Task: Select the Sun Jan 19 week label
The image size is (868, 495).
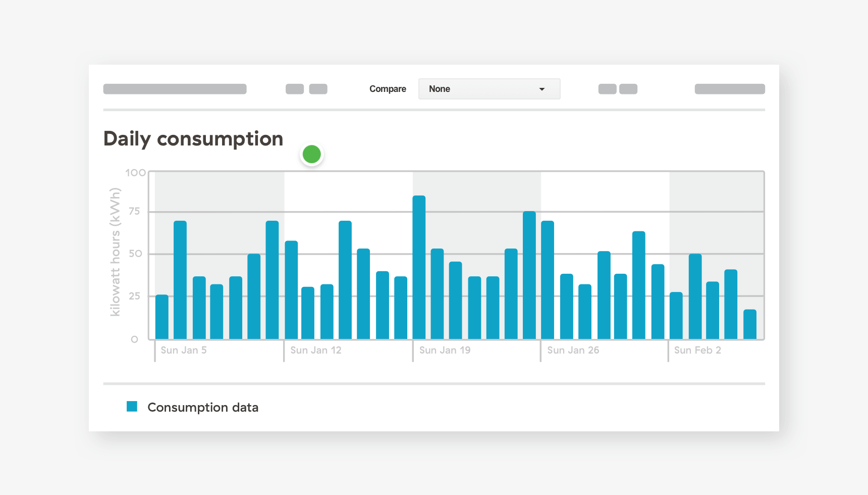Action: [x=445, y=350]
